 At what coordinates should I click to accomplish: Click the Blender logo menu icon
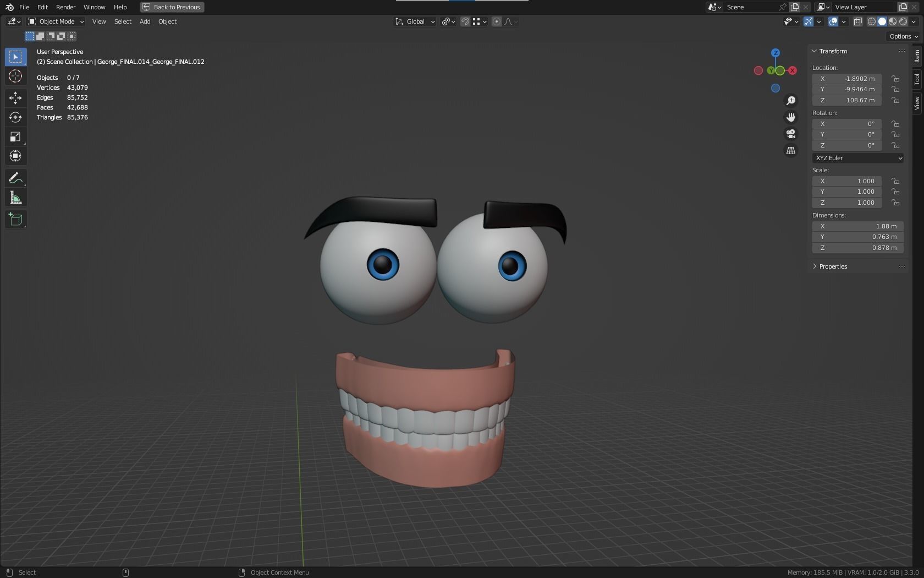pos(9,7)
